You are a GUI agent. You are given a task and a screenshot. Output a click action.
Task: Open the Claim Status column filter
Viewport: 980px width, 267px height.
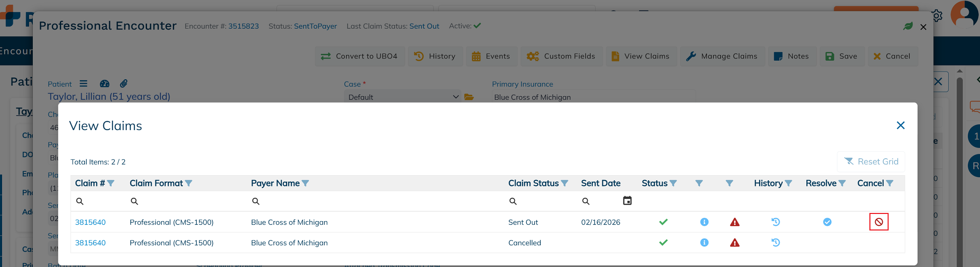click(564, 183)
